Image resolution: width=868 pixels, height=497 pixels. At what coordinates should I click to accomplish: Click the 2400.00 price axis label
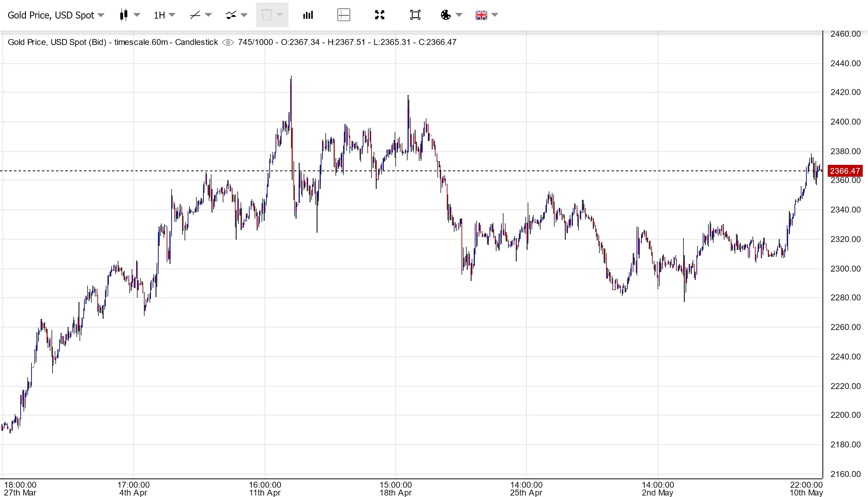[845, 122]
